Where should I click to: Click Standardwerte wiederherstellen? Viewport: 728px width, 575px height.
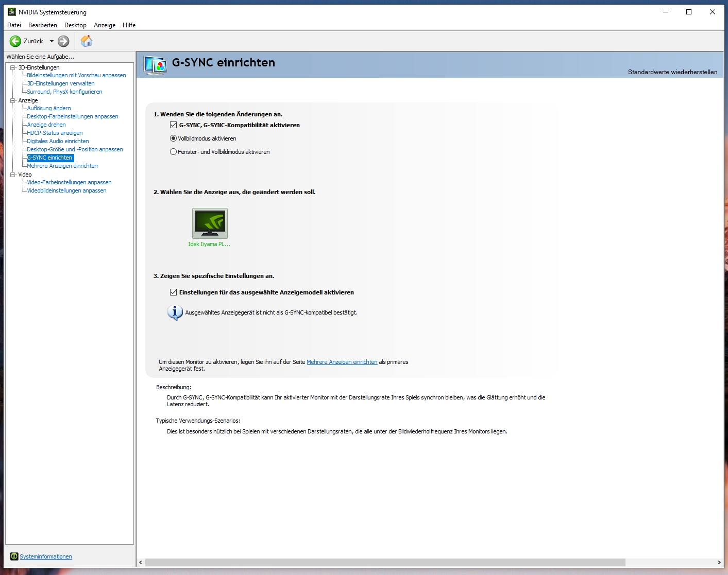point(672,72)
